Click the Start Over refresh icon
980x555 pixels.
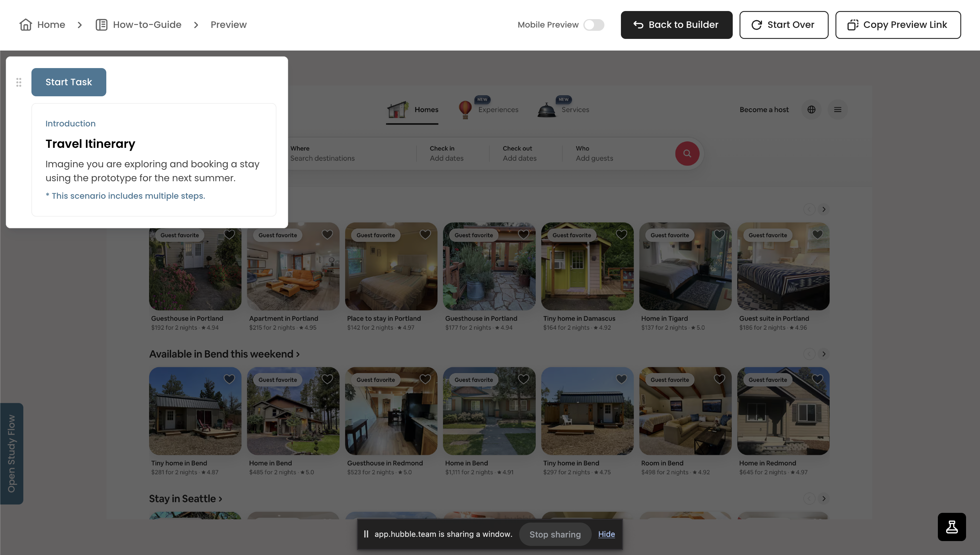point(756,25)
